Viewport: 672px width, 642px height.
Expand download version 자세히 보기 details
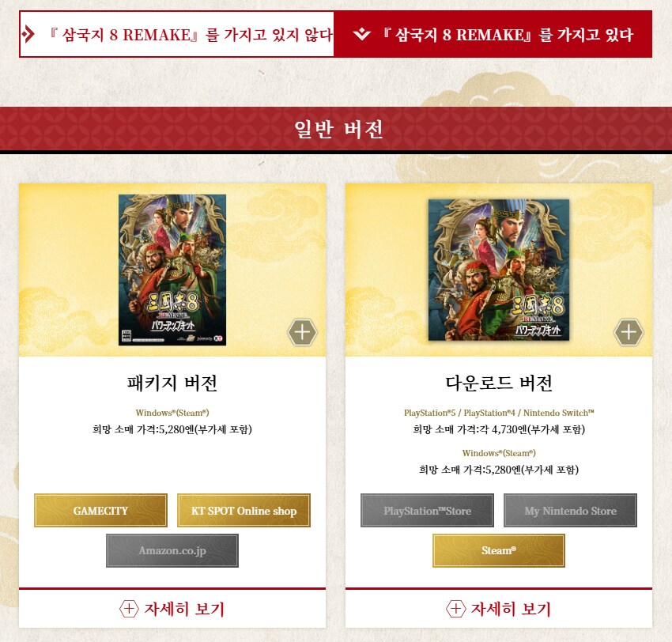click(x=499, y=609)
